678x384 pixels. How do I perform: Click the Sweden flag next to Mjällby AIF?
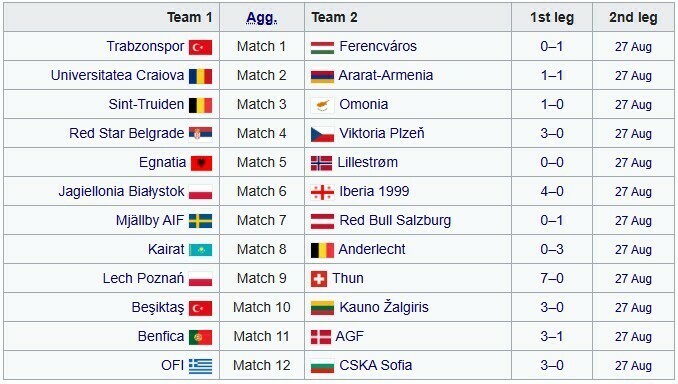200,221
